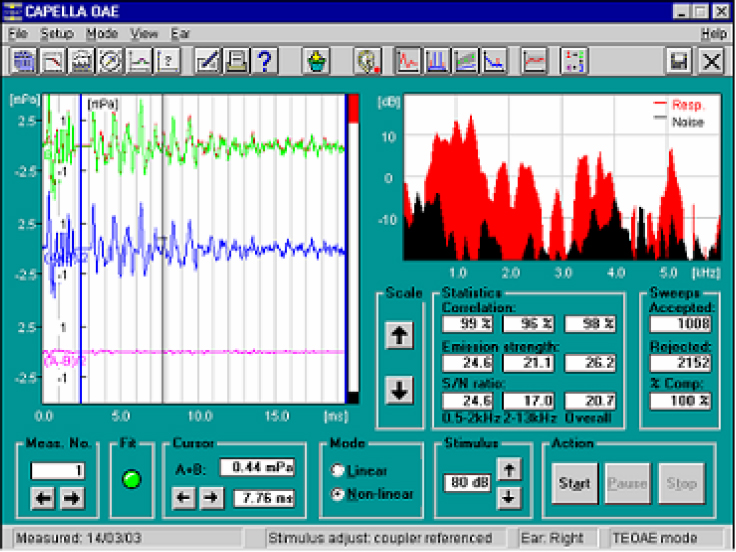
Task: Click the 80 dB stimulus field
Action: 467,483
